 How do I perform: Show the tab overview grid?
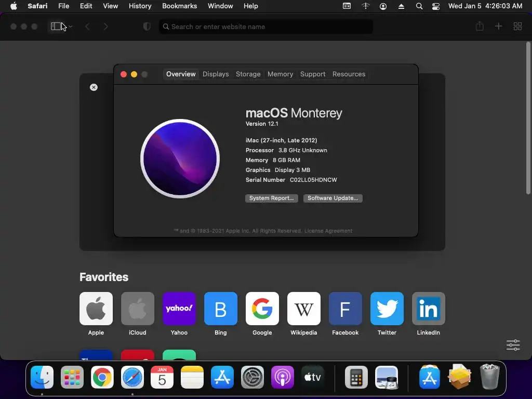point(518,26)
